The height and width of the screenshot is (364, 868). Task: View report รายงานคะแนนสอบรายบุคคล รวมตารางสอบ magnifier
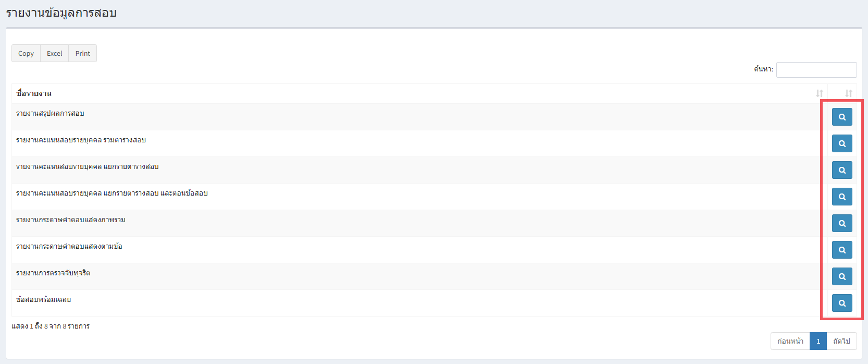coord(842,143)
